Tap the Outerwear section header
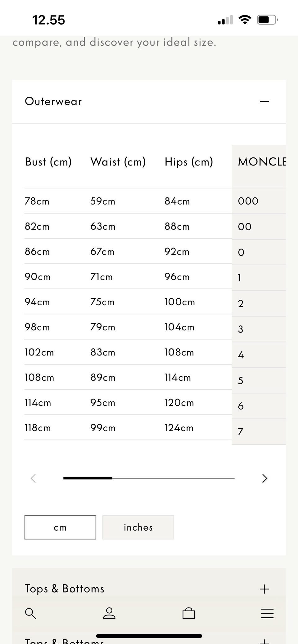Image resolution: width=298 pixels, height=644 pixels. (53, 101)
